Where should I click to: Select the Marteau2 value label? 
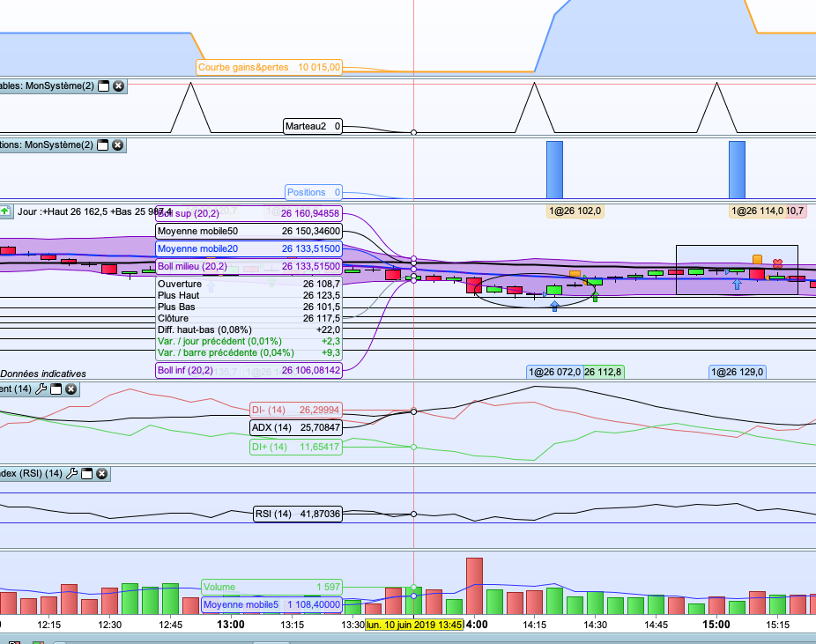(x=313, y=126)
